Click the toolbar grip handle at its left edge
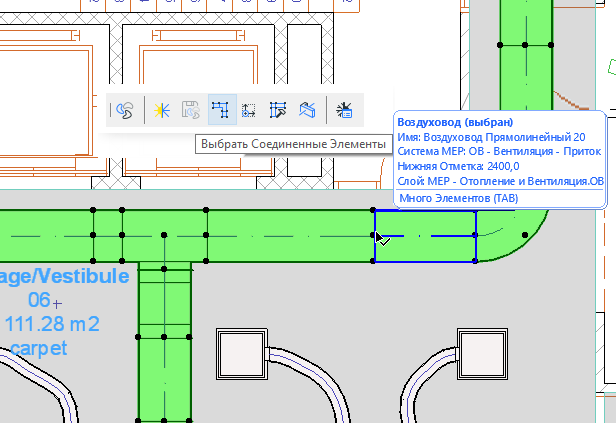Image resolution: width=616 pixels, height=423 pixels. coord(110,110)
